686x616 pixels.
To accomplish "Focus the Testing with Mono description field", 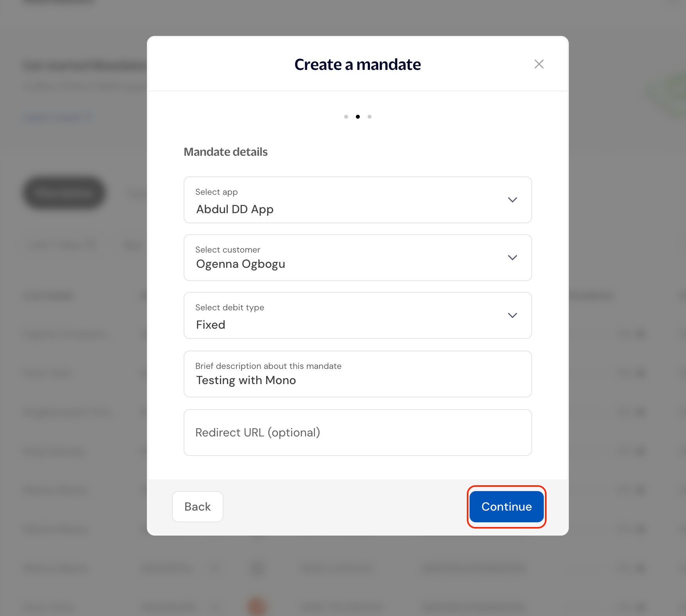I will tap(357, 374).
